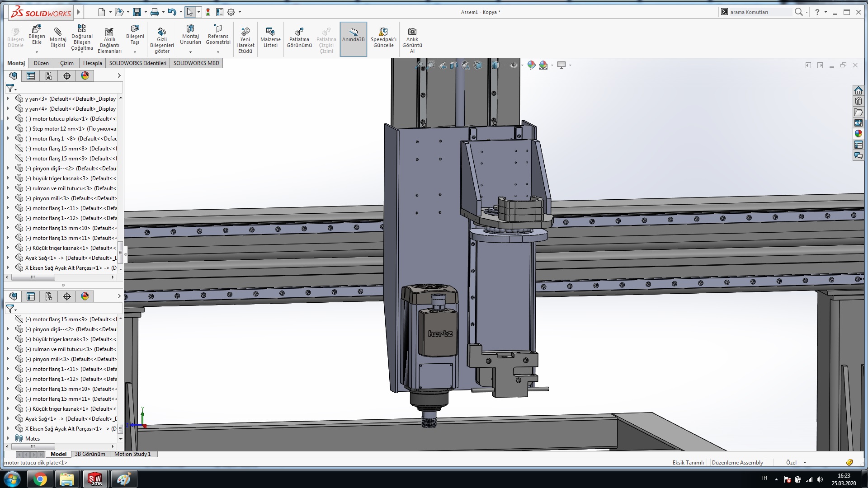Click Speedpak'ı Güncelle tool
Image resolution: width=868 pixels, height=488 pixels.
pyautogui.click(x=383, y=38)
